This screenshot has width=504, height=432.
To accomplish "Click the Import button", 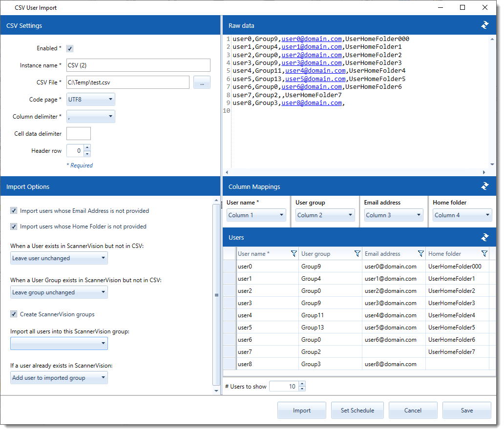I will tap(301, 411).
